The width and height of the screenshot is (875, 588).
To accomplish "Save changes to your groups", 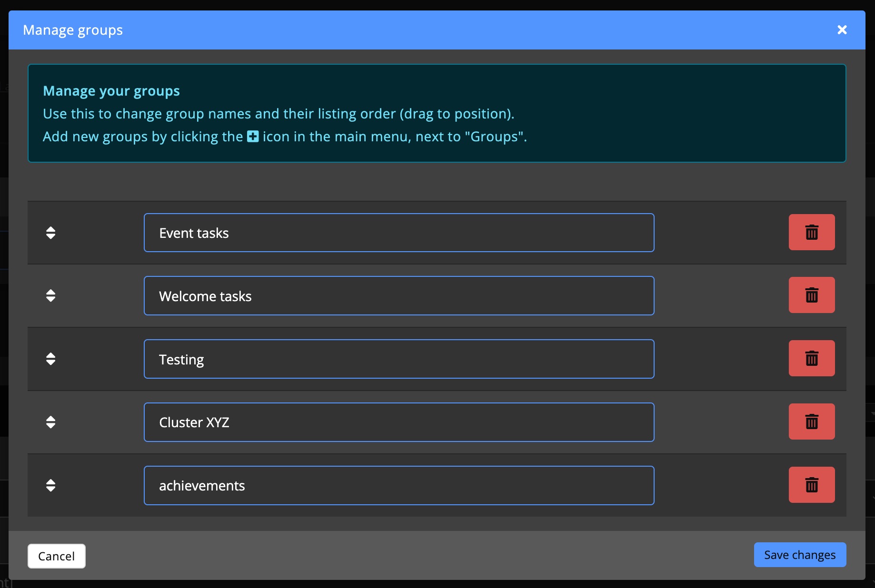I will (x=799, y=555).
